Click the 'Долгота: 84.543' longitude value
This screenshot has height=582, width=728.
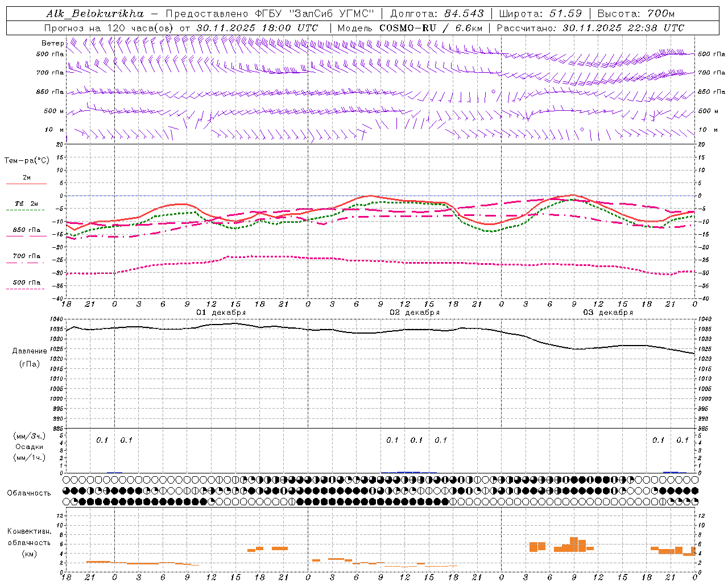[437, 14]
